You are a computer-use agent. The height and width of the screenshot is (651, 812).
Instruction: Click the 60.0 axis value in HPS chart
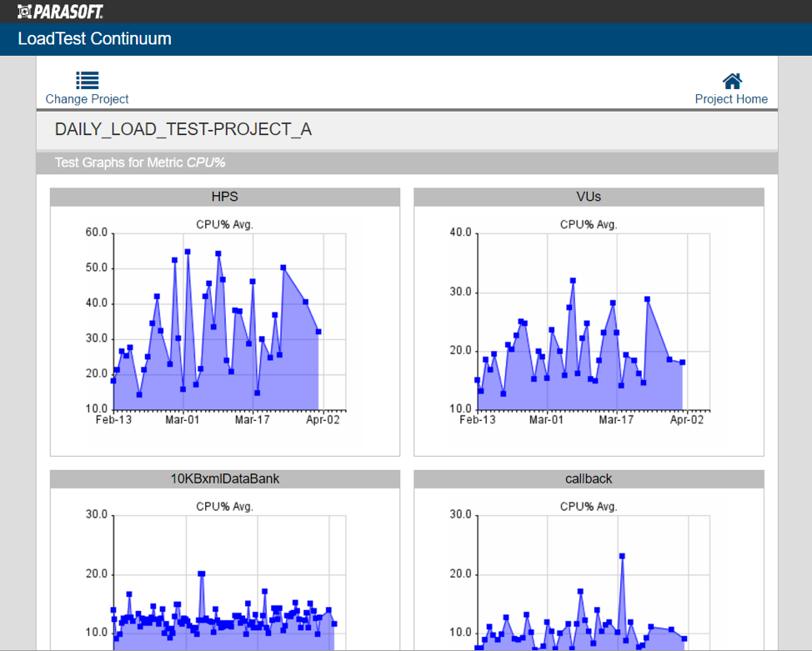pyautogui.click(x=97, y=233)
